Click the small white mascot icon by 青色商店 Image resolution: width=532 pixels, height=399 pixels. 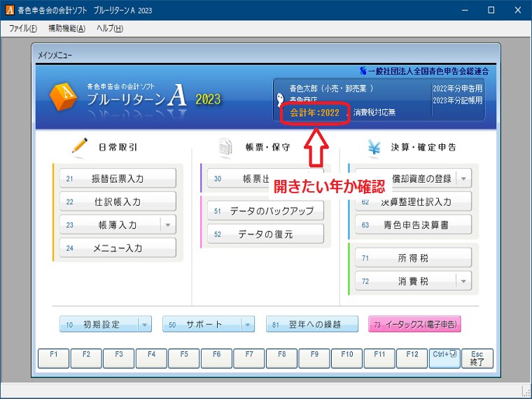pos(280,99)
